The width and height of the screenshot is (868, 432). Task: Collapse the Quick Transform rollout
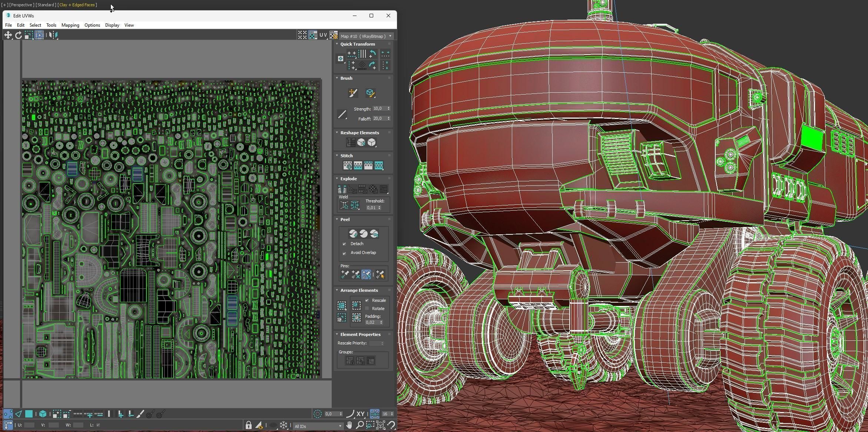point(337,44)
